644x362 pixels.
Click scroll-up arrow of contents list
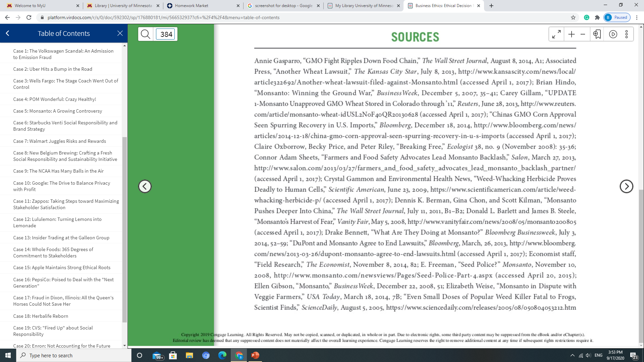point(125,46)
